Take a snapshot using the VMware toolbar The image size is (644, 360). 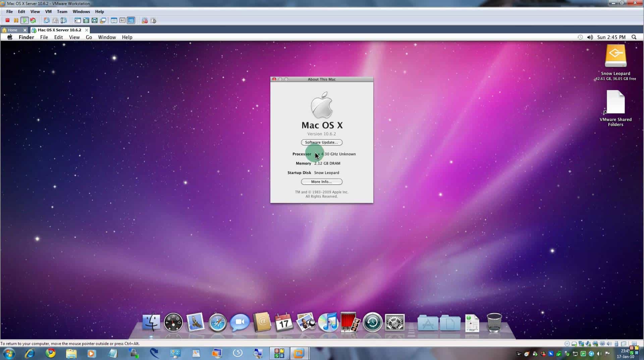pos(47,20)
